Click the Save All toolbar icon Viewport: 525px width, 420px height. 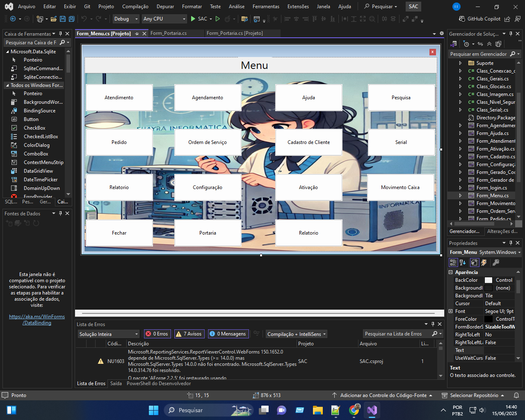[x=71, y=19]
